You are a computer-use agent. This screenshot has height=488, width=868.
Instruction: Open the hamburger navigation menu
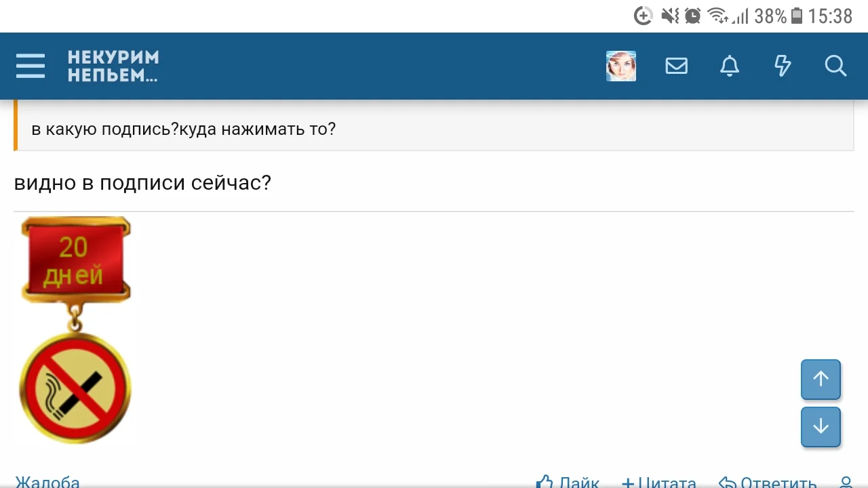click(x=30, y=66)
